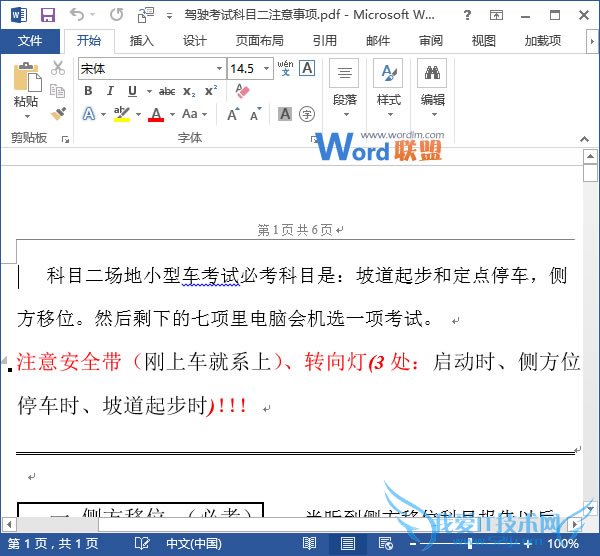Open Word help question mark
600x556 pixels.
(467, 15)
